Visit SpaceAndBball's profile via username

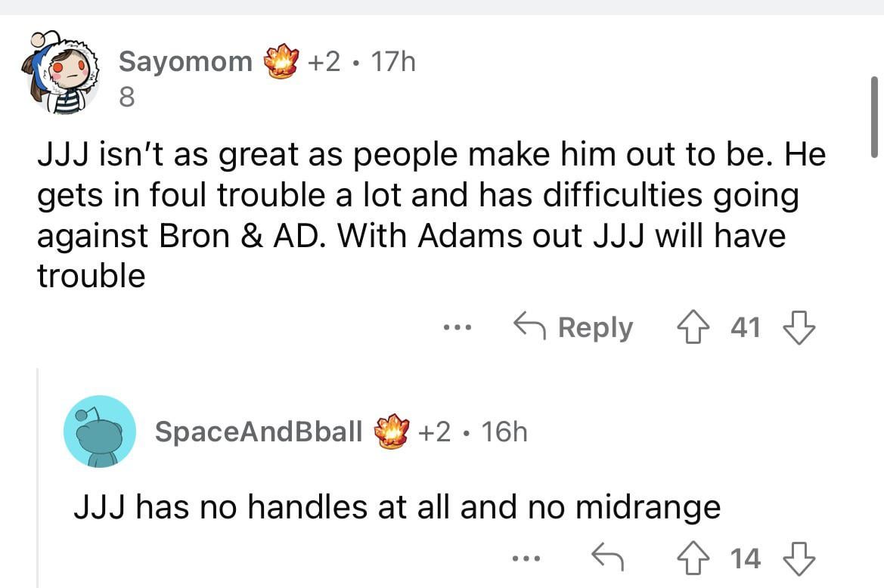258,432
